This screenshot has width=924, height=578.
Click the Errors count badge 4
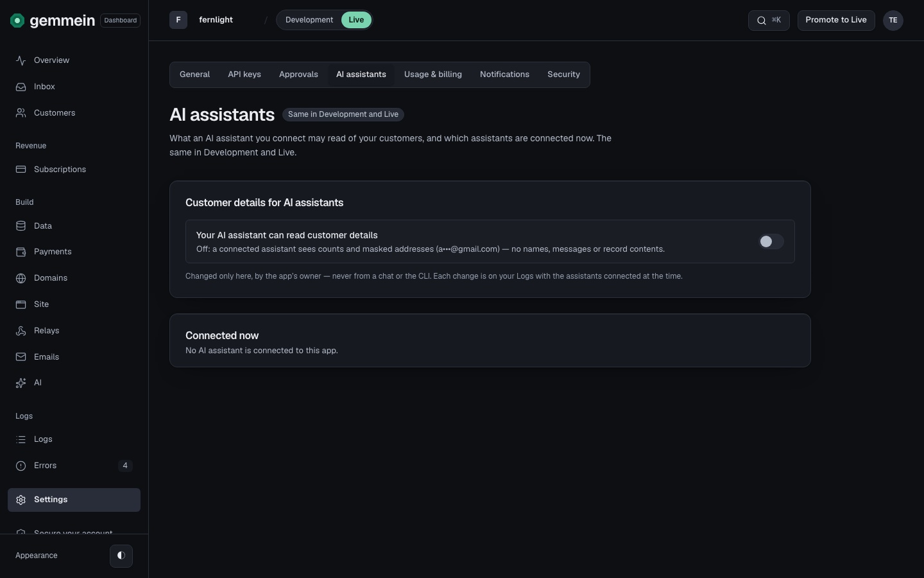tap(125, 466)
